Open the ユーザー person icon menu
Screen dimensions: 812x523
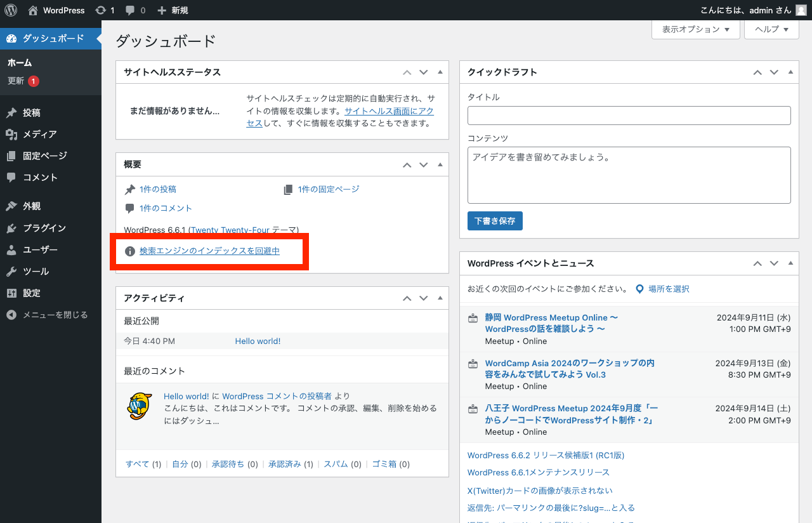[x=11, y=250]
